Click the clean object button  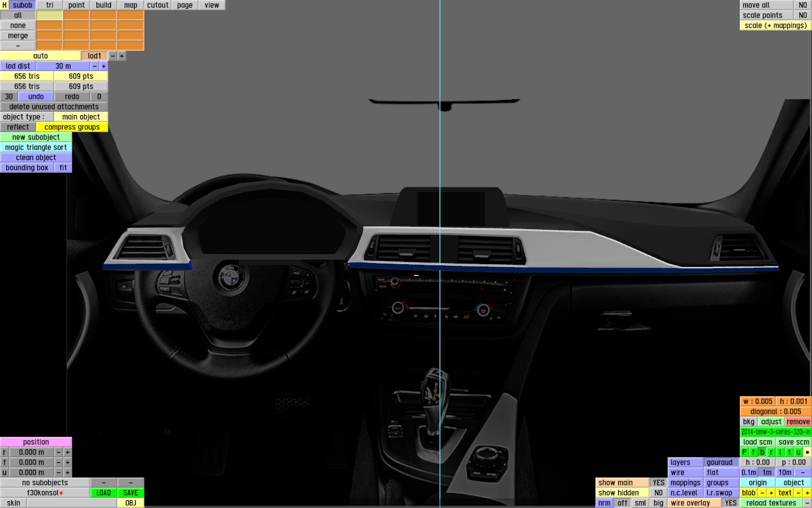point(36,157)
